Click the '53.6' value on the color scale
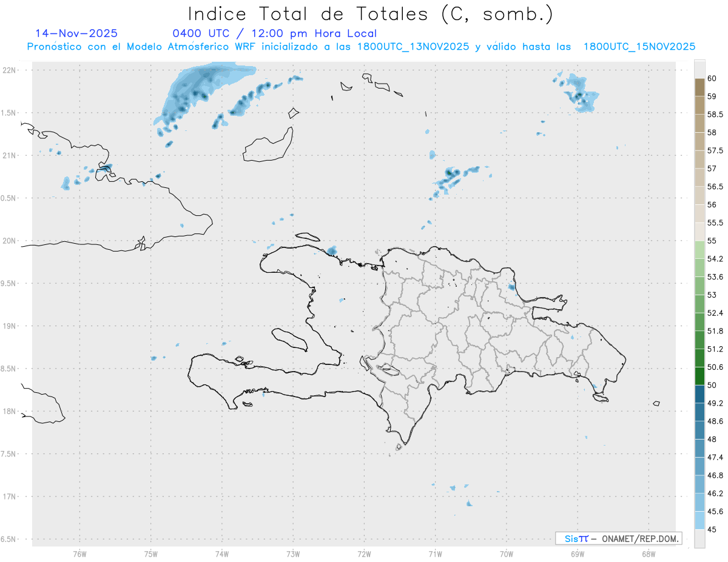The image size is (728, 562). click(x=715, y=277)
